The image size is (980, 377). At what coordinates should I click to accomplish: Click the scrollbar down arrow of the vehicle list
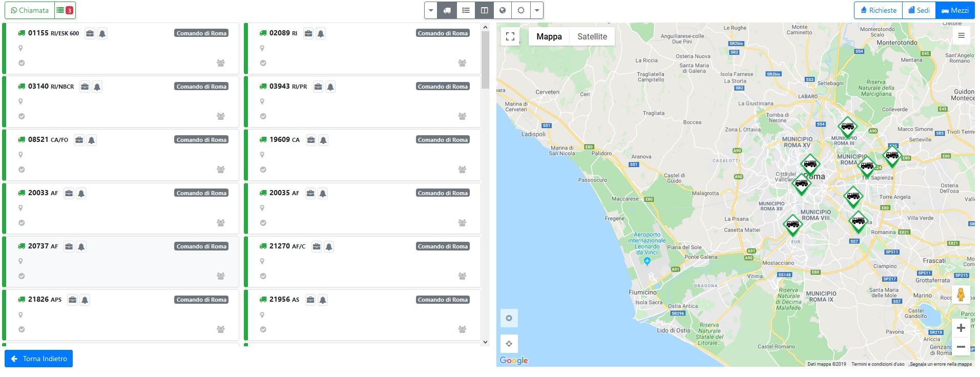(x=485, y=342)
